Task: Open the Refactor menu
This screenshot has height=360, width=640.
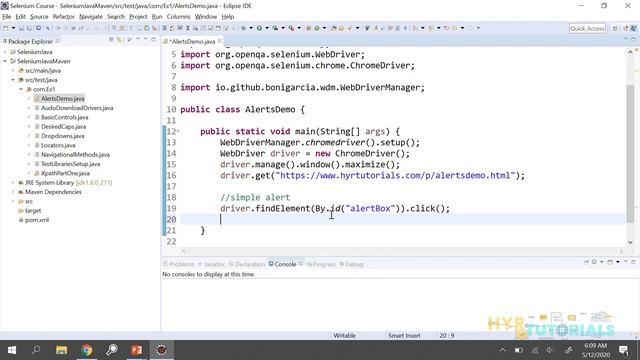Action: [63, 17]
